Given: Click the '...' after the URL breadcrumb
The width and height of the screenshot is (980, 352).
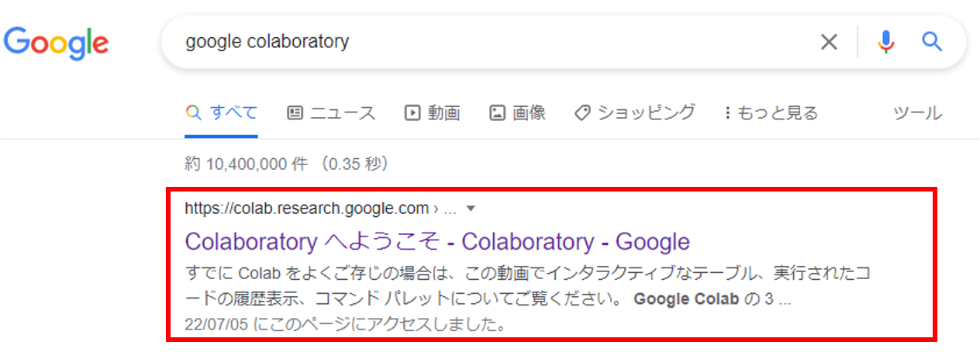Looking at the screenshot, I should point(450,209).
